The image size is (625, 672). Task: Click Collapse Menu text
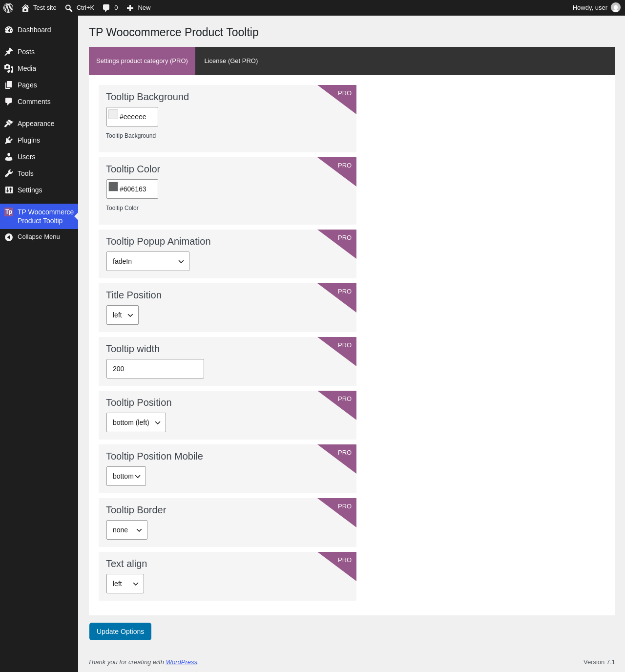pyautogui.click(x=39, y=237)
